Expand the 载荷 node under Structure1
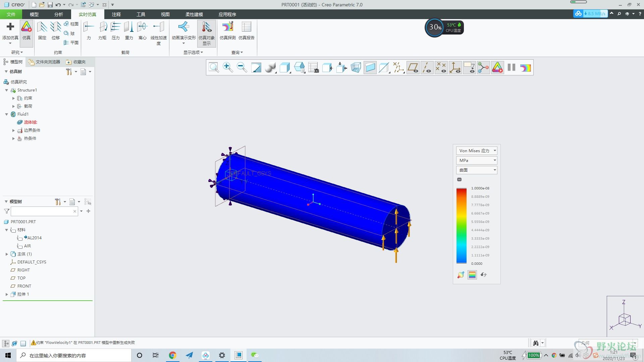This screenshot has height=362, width=644. pos(13,106)
